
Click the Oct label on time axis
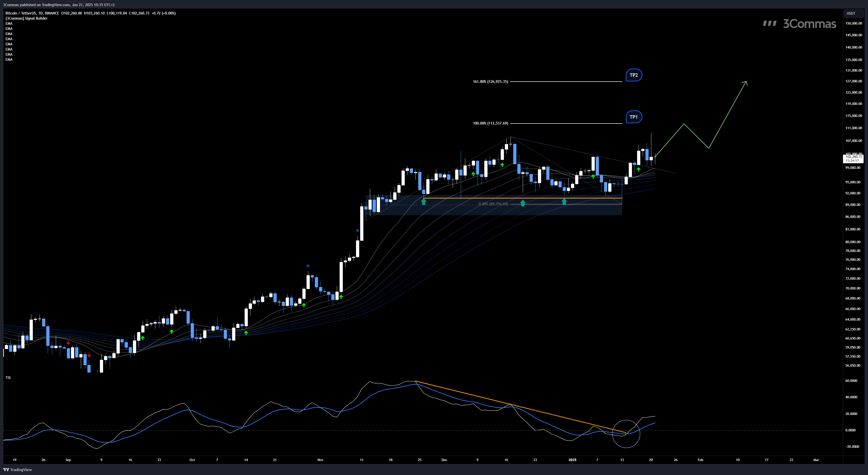point(192,460)
